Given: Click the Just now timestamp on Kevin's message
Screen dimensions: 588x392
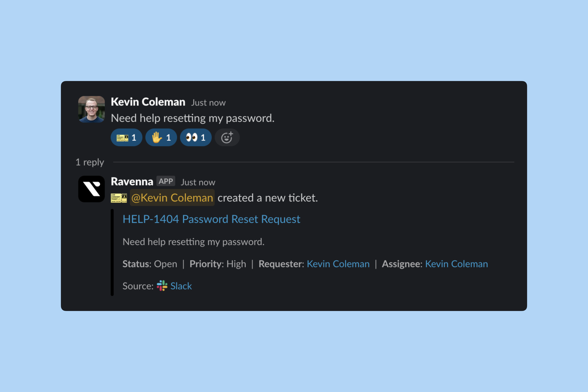Looking at the screenshot, I should point(208,103).
